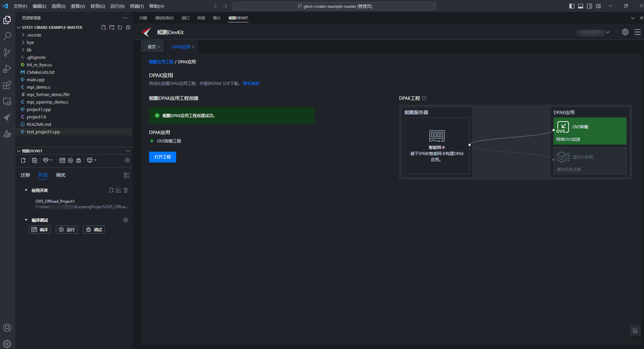644x349 pixels.
Task: Open DevKit panel hamburger menu
Action: click(x=638, y=32)
